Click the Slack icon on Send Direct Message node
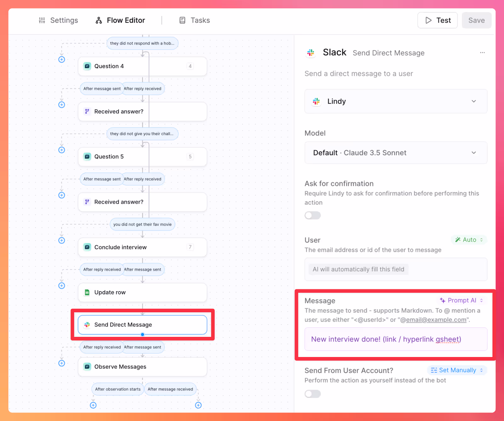 (87, 325)
